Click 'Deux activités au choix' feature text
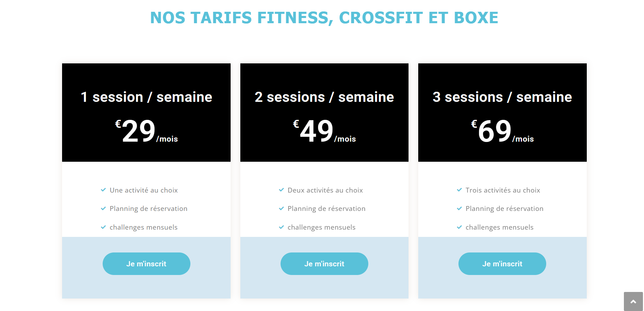 pos(325,190)
